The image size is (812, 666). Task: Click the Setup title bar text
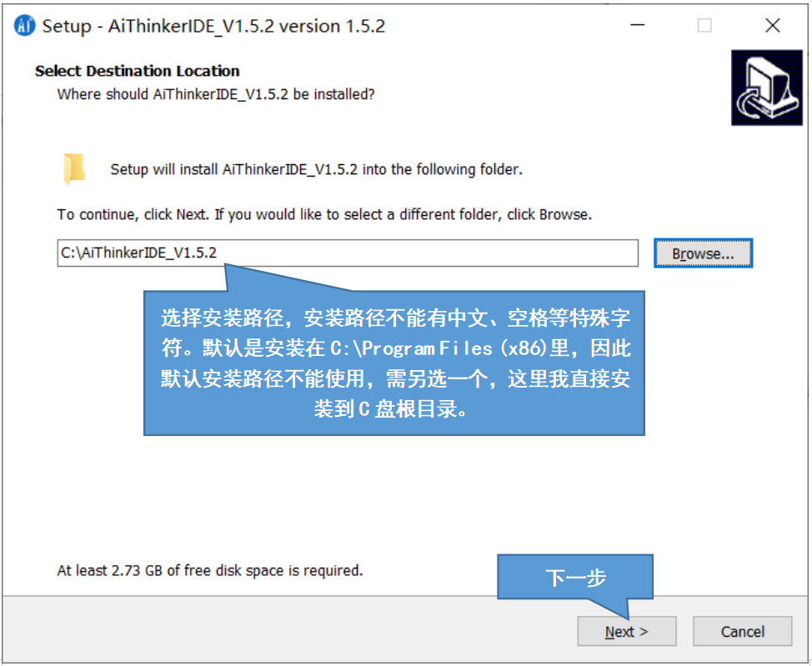tap(214, 26)
